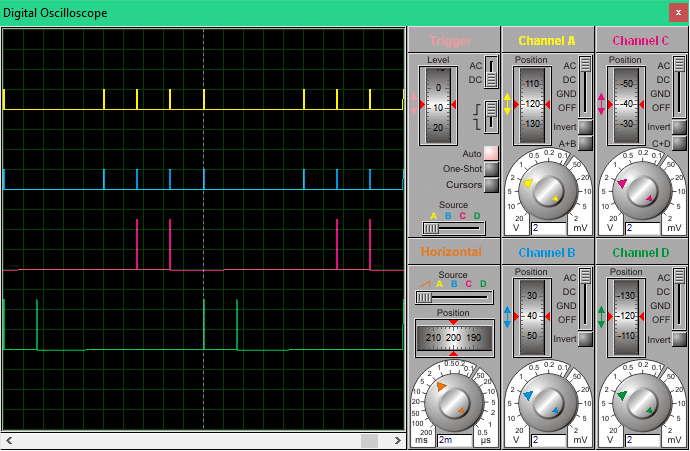Click the Channel D header label
690x451 pixels.
[x=641, y=253]
